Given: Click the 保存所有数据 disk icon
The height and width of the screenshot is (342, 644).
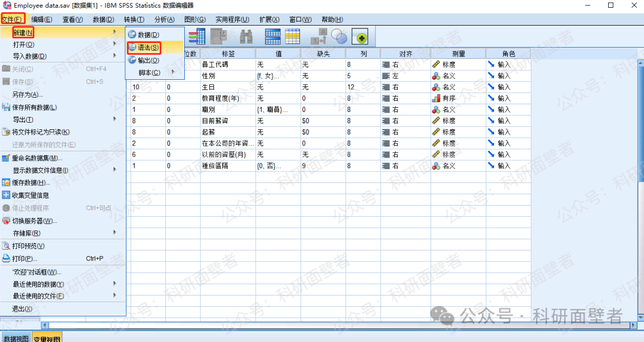Looking at the screenshot, I should pyautogui.click(x=6, y=107).
